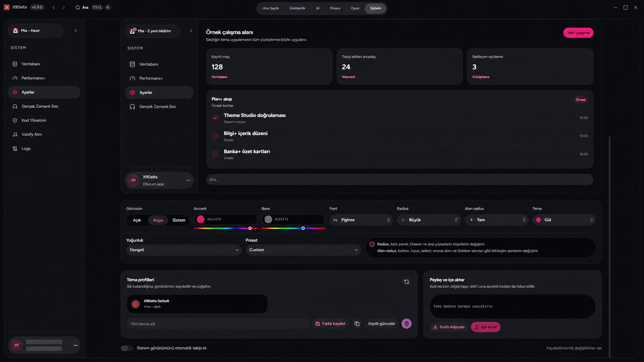Click the Accent color swatch

[201, 219]
